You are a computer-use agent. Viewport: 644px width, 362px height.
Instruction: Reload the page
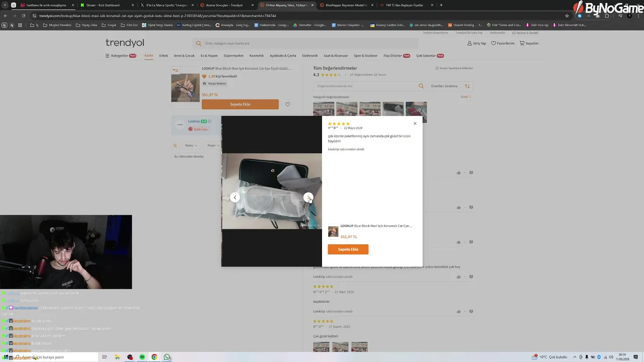(x=23, y=16)
